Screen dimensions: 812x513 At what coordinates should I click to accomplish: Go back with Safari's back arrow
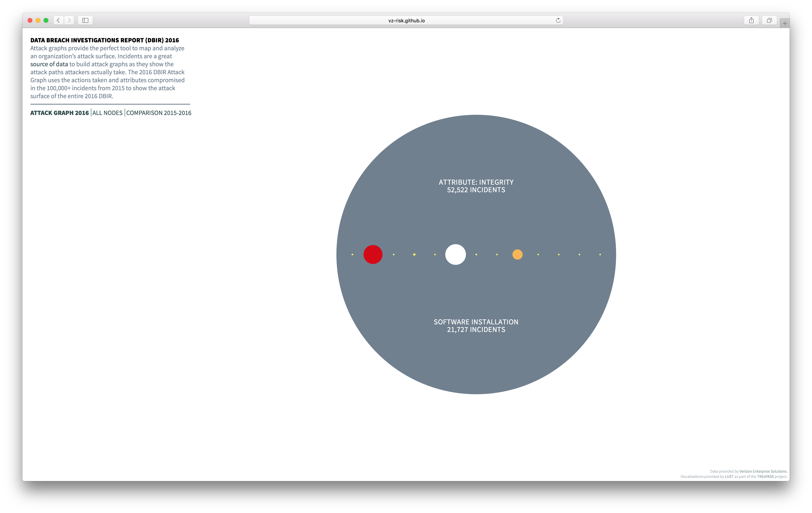pos(58,21)
